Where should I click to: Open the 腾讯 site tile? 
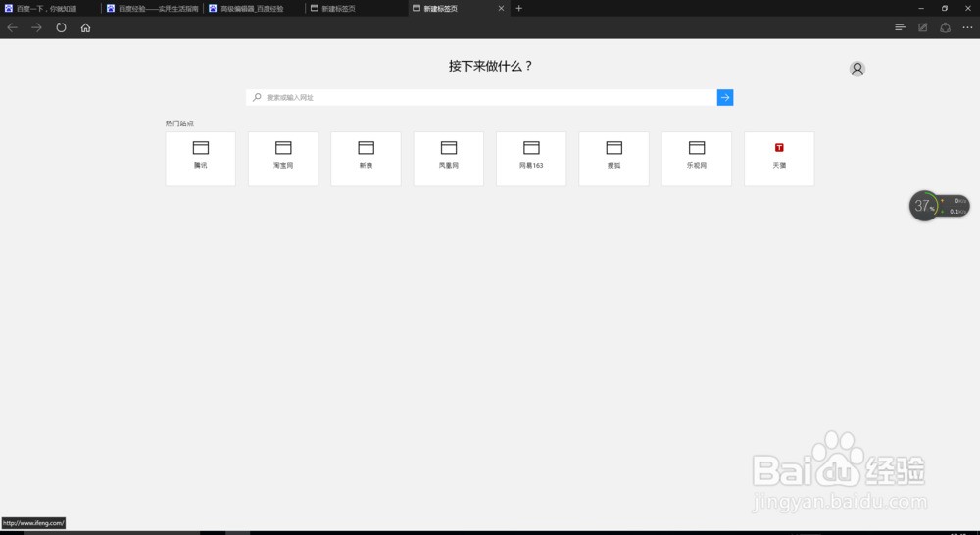point(201,159)
